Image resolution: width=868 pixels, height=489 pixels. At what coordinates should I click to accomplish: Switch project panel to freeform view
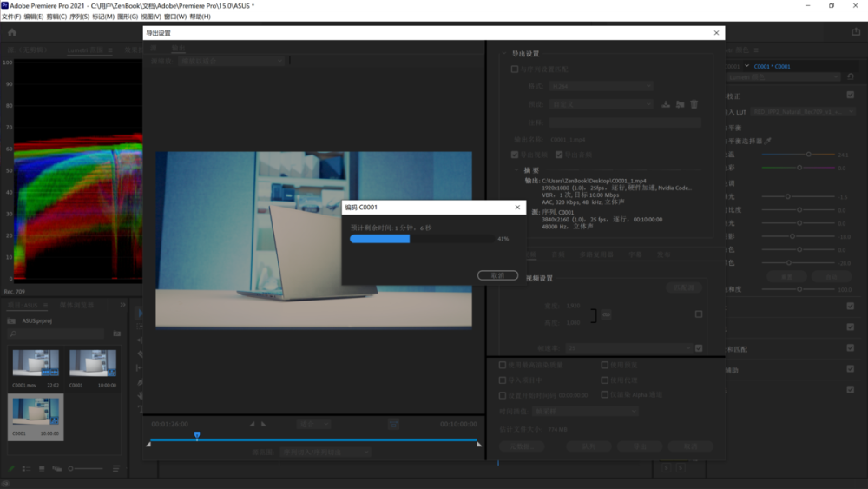[x=56, y=468]
